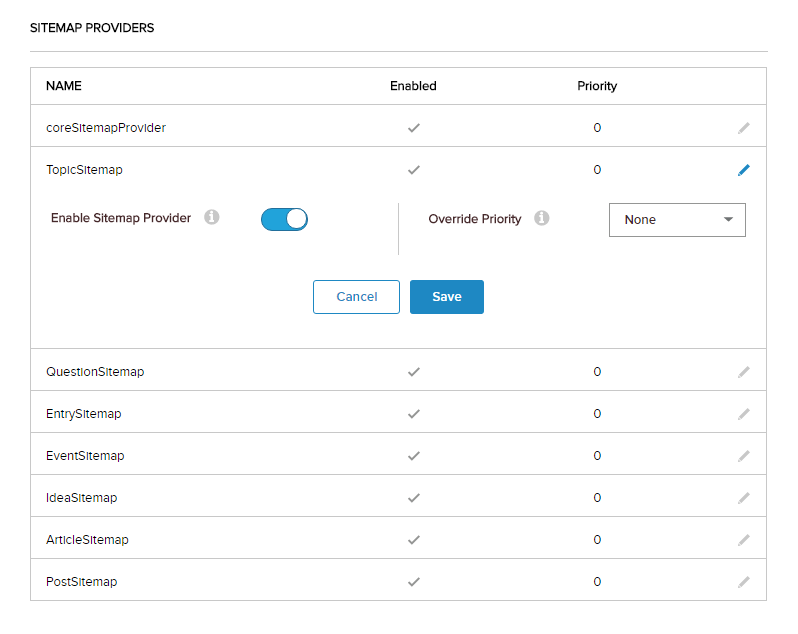
Task: Cancel editing the TopicSitemap provider
Action: pos(356,297)
